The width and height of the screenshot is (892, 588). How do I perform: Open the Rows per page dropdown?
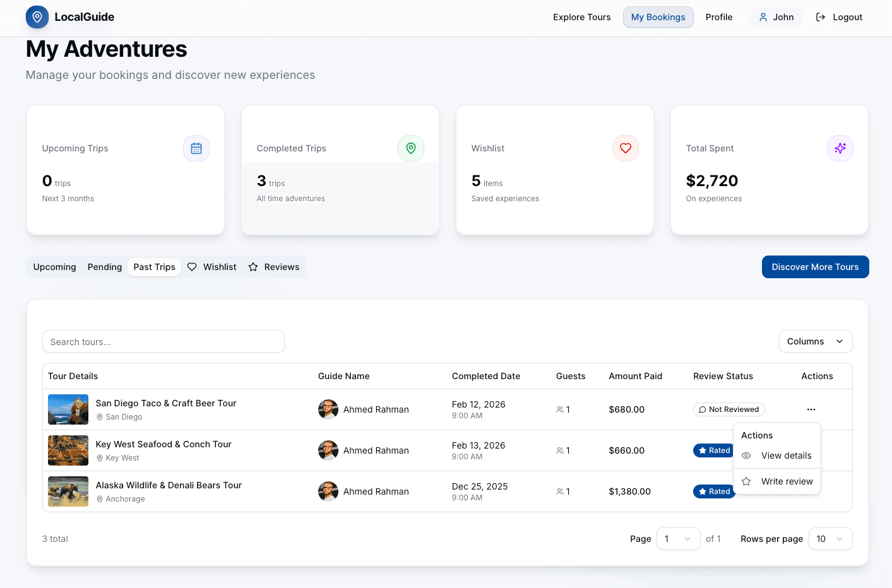pyautogui.click(x=830, y=539)
